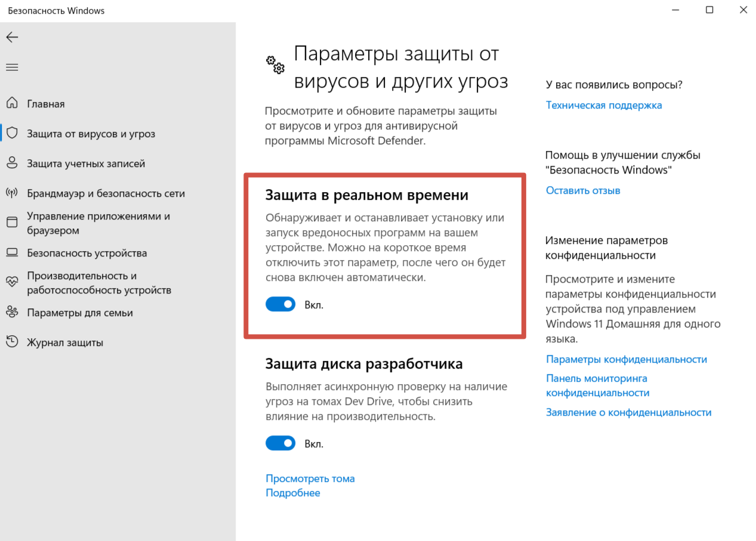This screenshot has height=541, width=756.
Task: Click the Журнал защиты history icon
Action: [x=12, y=342]
